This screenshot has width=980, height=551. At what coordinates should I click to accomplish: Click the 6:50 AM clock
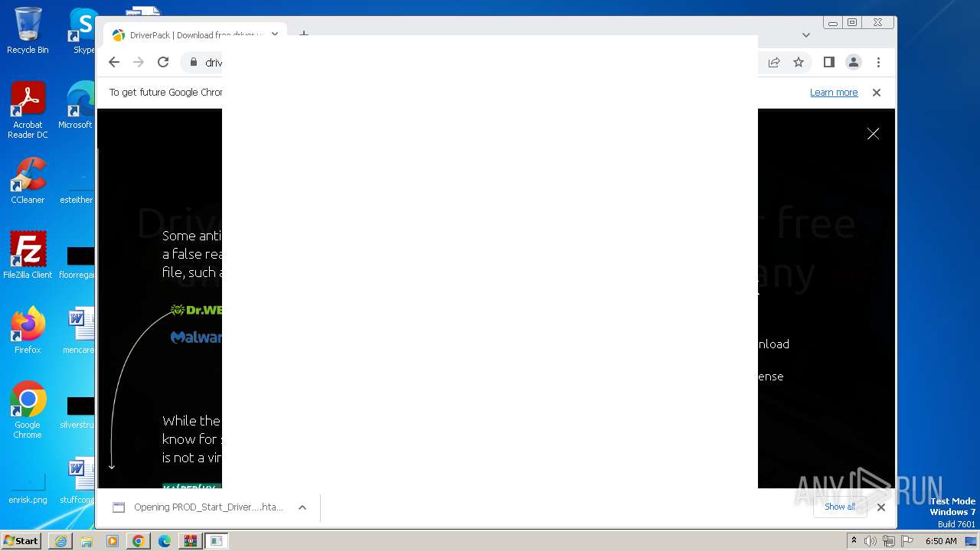point(941,541)
